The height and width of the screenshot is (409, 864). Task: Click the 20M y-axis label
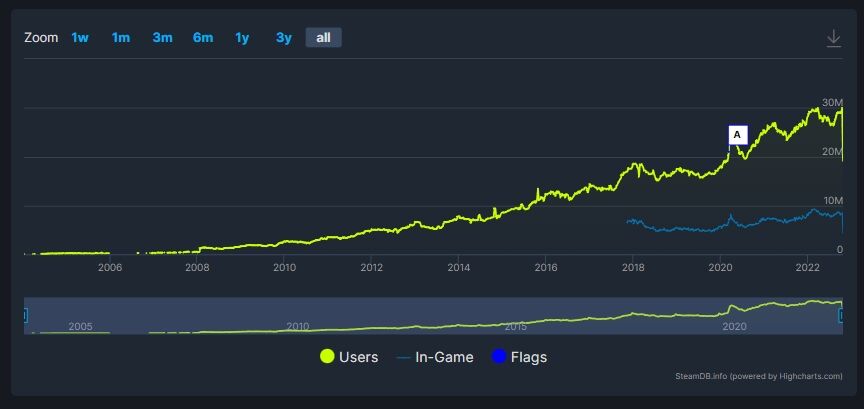coord(833,152)
